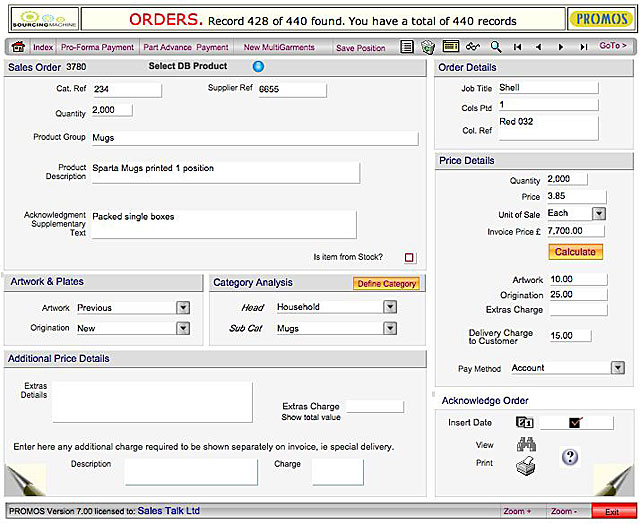640x524 pixels.
Task: Click the additional Charge amount field
Action: tap(338, 472)
